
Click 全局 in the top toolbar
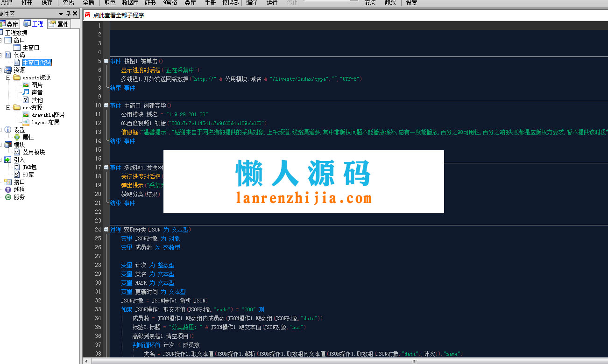[x=89, y=3]
